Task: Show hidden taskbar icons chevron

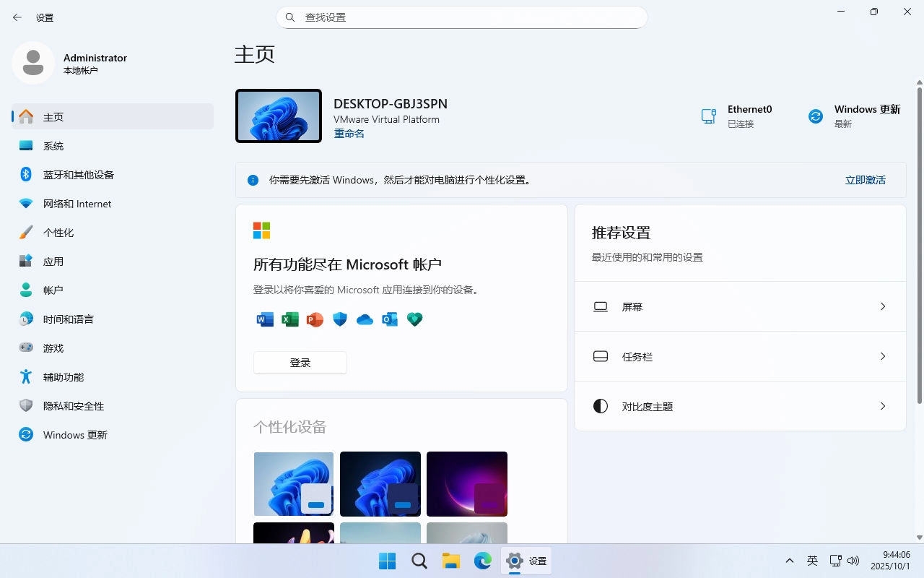Action: coord(789,561)
